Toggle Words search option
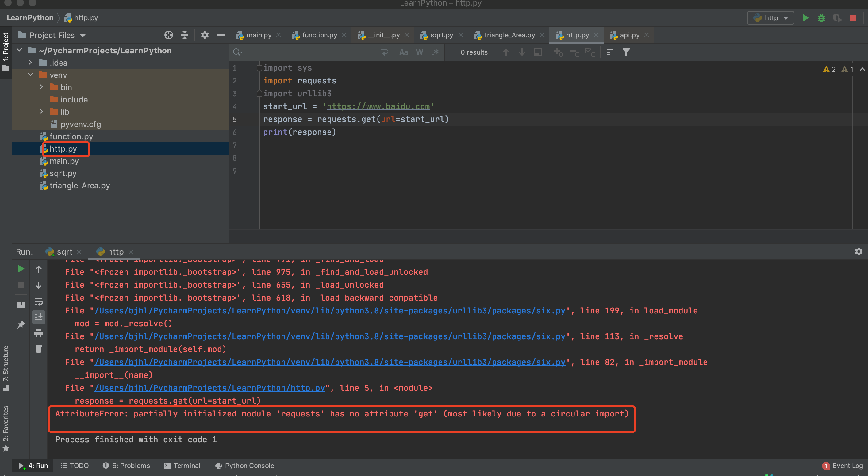Image resolution: width=868 pixels, height=476 pixels. pyautogui.click(x=419, y=52)
